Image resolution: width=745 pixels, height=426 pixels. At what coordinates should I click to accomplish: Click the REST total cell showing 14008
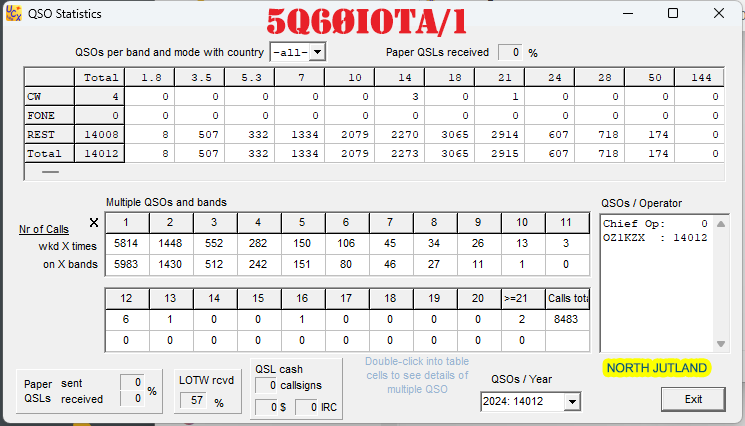pos(99,134)
